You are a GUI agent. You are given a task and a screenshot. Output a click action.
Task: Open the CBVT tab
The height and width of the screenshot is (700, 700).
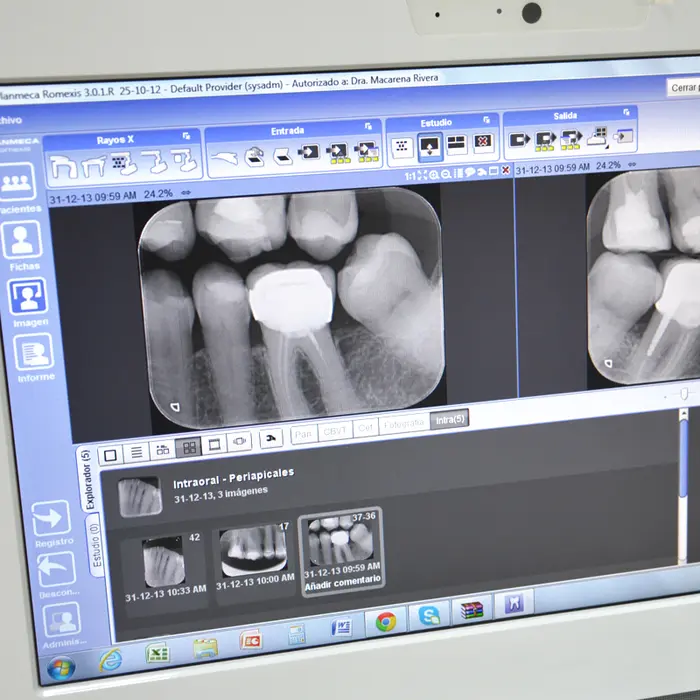pyautogui.click(x=335, y=430)
